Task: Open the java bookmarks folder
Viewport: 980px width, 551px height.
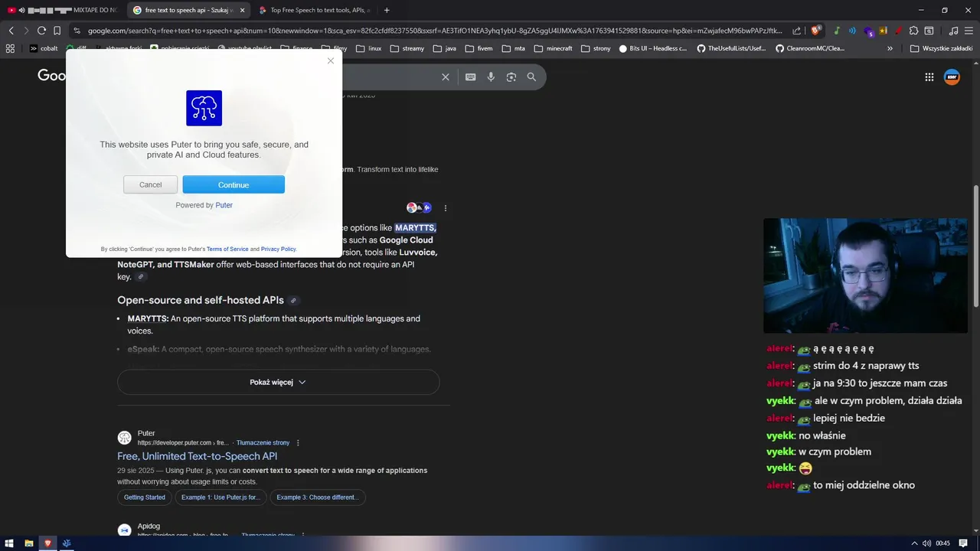Action: (x=444, y=48)
